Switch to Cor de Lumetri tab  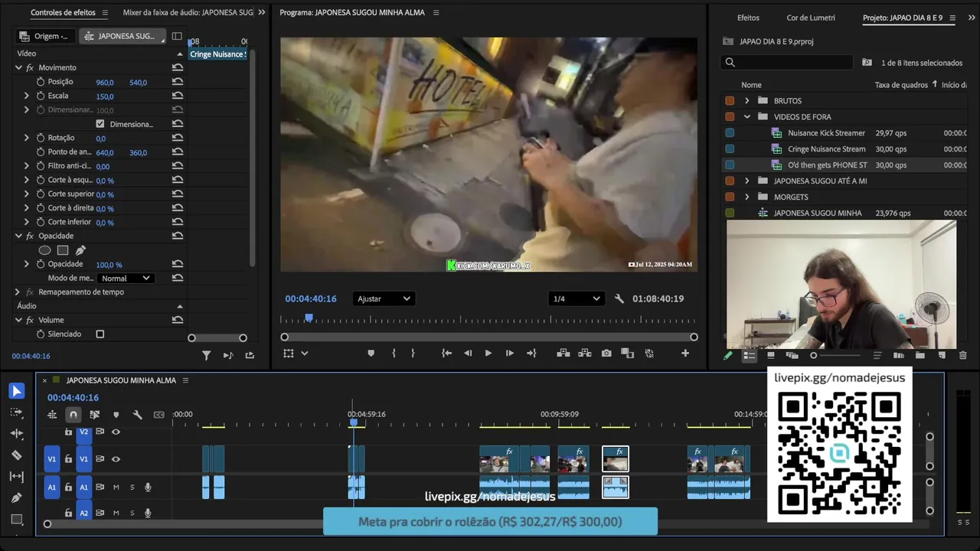point(811,18)
